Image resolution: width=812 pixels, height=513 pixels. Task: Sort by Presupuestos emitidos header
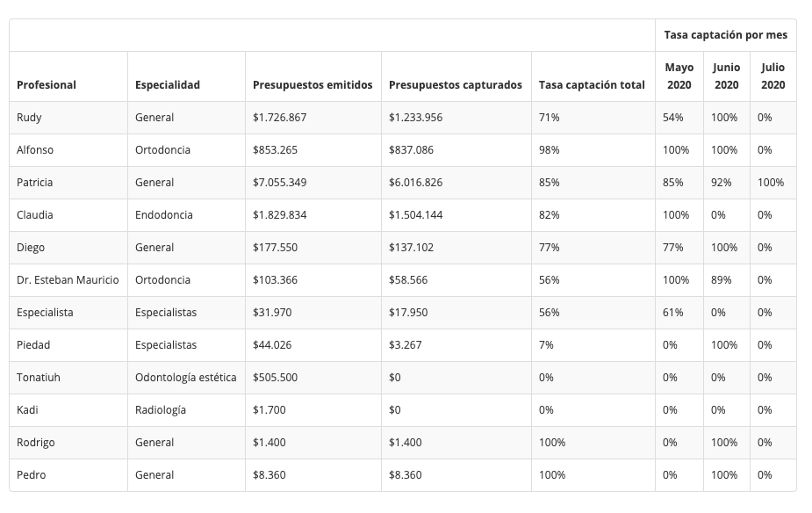(x=313, y=85)
